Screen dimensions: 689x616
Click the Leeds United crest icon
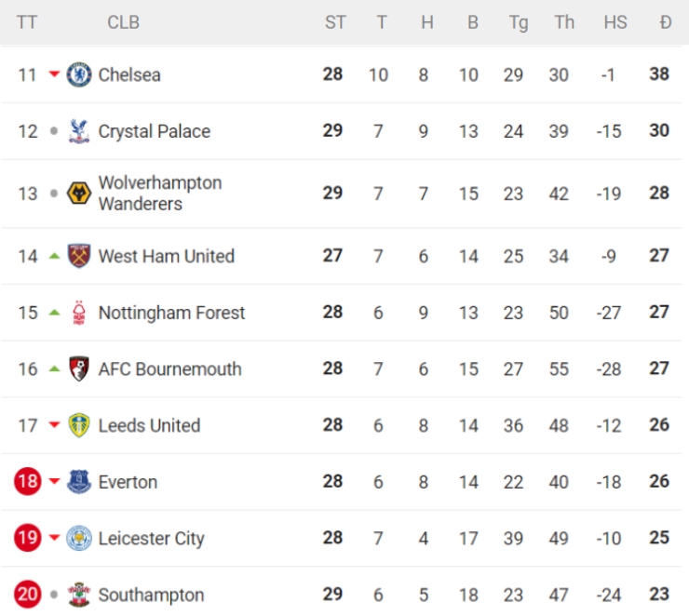point(79,425)
